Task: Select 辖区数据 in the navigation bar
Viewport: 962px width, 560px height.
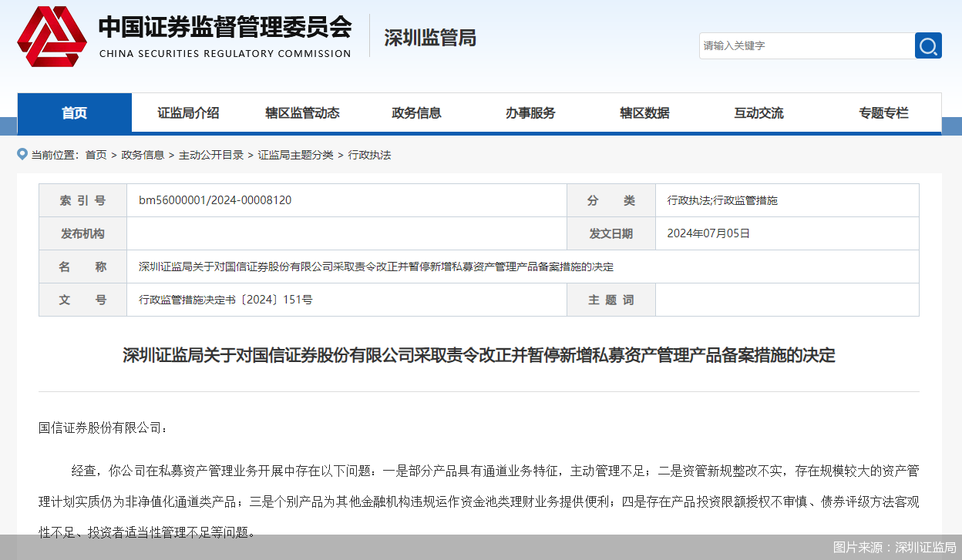Action: point(645,113)
